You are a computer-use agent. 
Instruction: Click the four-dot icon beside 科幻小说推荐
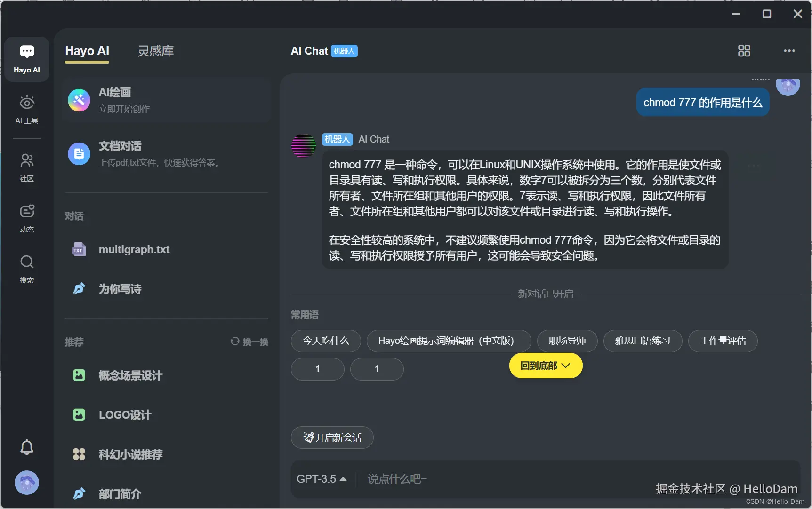click(x=79, y=454)
